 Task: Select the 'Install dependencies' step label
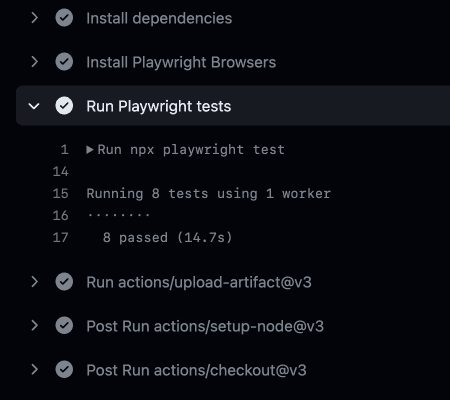pos(159,18)
